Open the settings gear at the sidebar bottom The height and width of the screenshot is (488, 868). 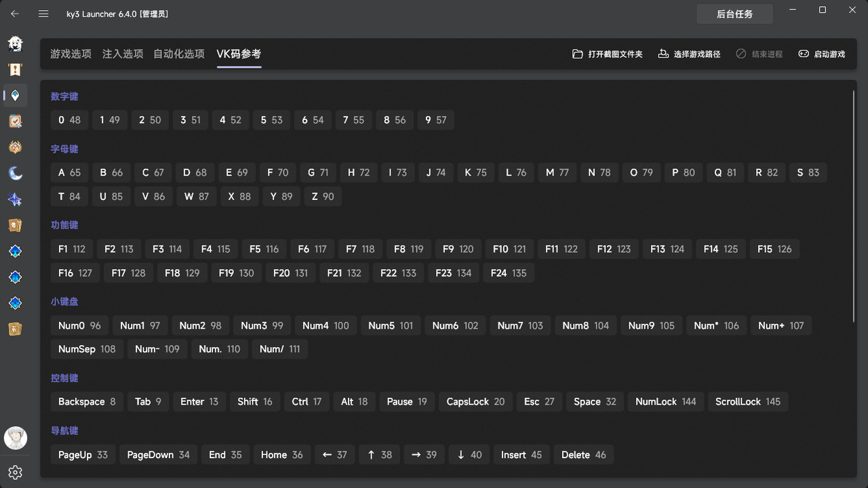[15, 472]
